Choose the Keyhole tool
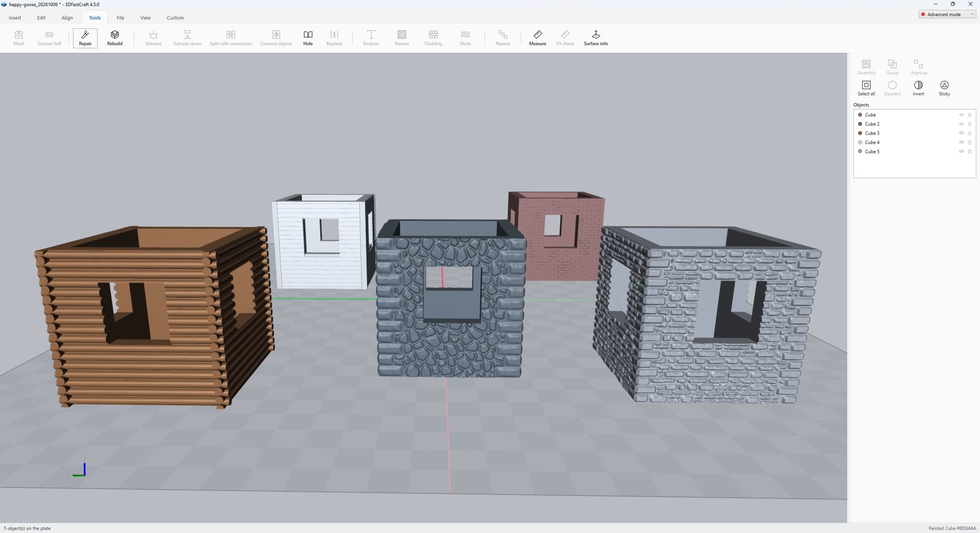This screenshot has height=533, width=980. (x=334, y=38)
